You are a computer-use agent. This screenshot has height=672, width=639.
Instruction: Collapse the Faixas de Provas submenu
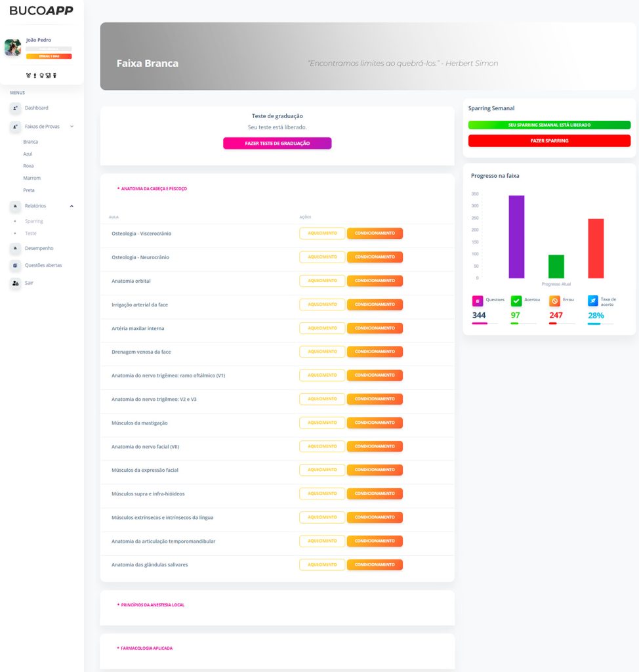(72, 126)
